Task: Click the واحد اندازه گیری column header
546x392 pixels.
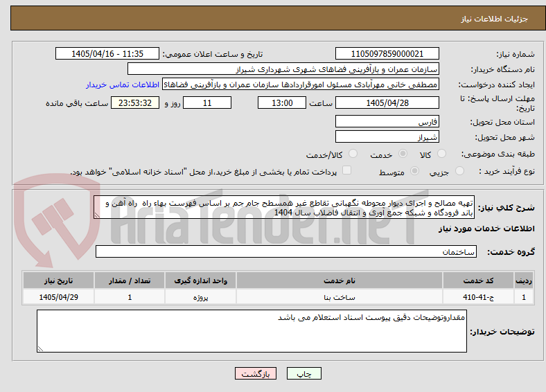Action: point(200,280)
